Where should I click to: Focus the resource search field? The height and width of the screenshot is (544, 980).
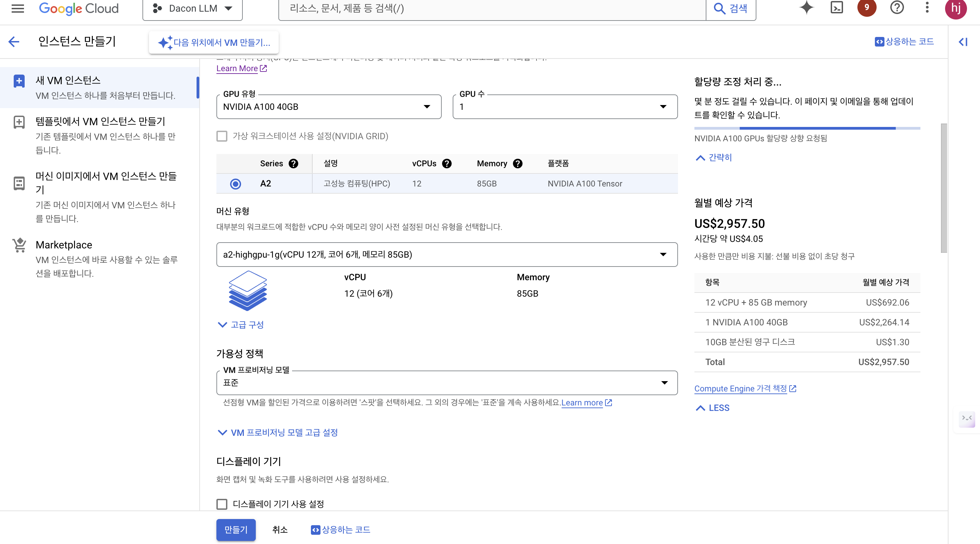point(492,8)
